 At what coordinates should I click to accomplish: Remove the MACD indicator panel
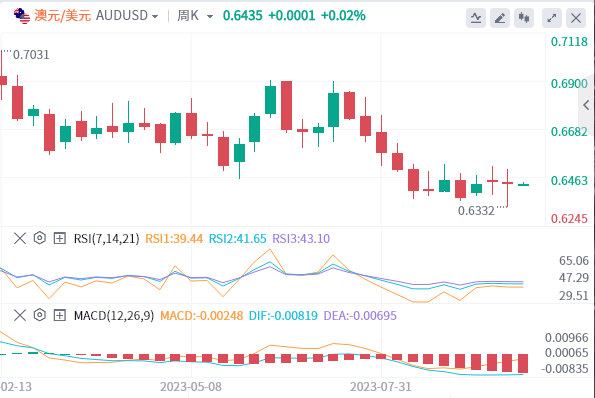pos(20,315)
